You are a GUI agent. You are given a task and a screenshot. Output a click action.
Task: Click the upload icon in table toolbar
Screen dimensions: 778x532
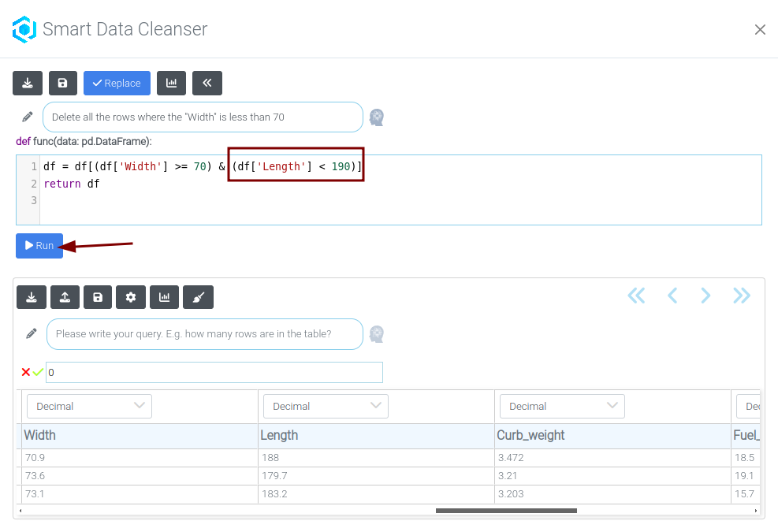click(x=65, y=297)
